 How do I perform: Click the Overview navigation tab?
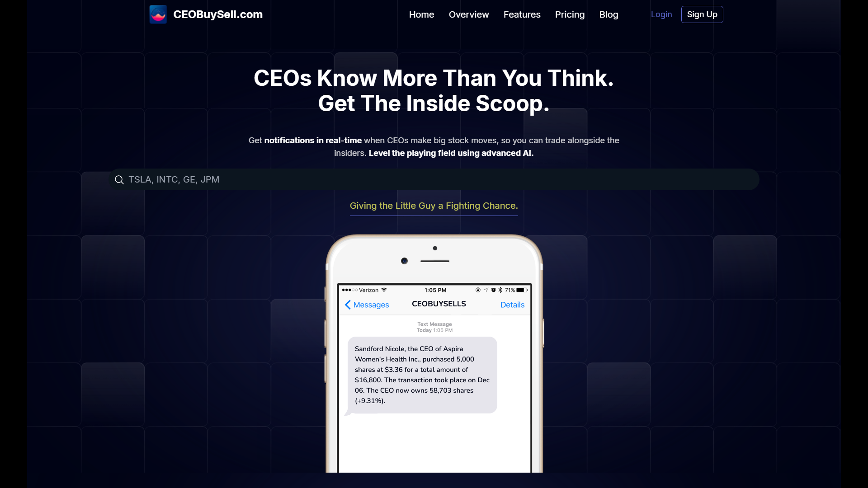(x=468, y=14)
